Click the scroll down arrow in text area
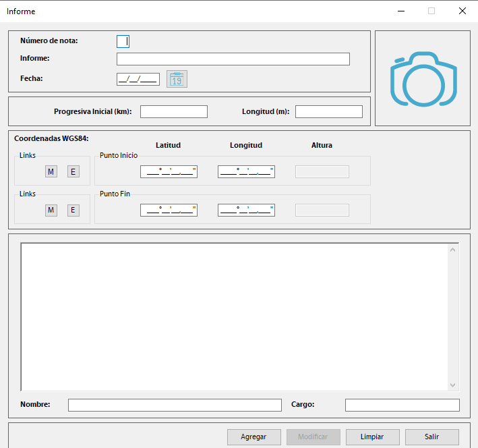478x448 pixels. point(453,385)
